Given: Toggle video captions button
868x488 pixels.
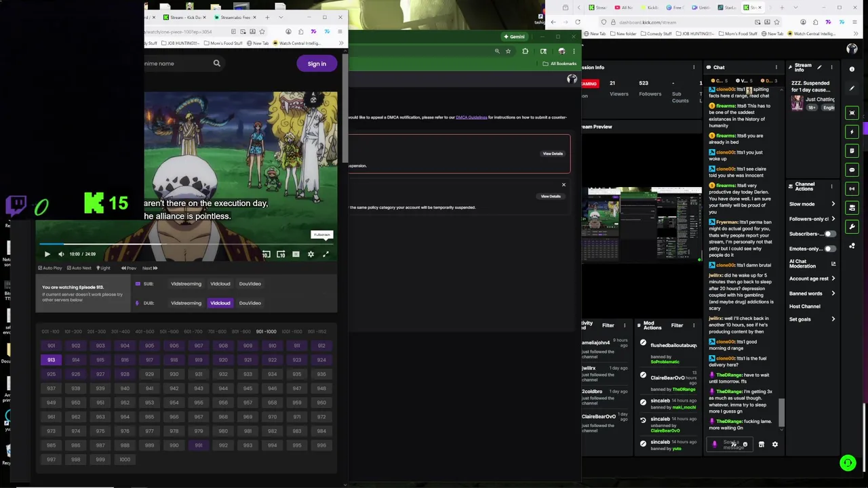Looking at the screenshot, I should [296, 254].
